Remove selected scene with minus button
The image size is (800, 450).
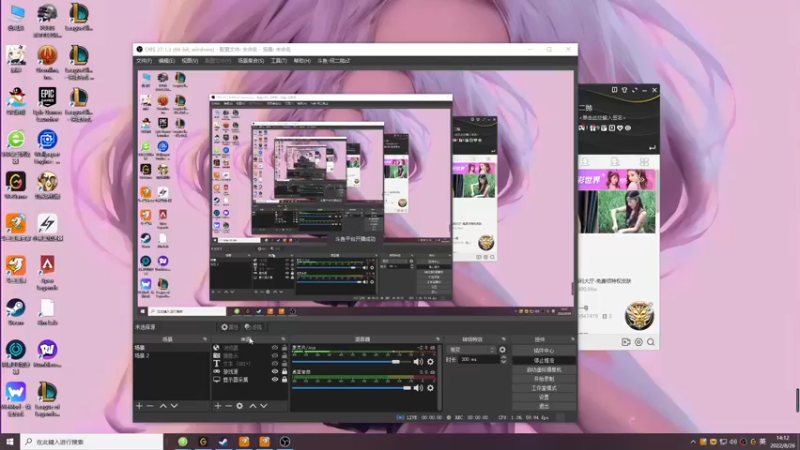point(149,406)
